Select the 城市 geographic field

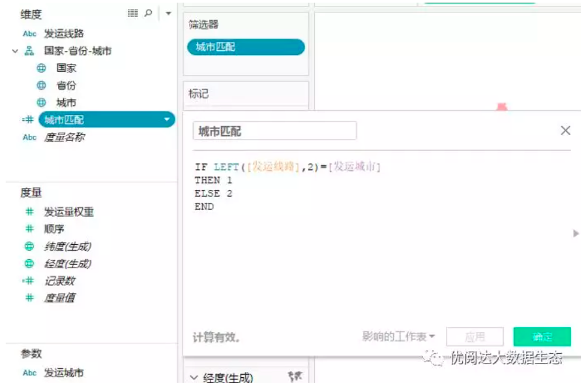(66, 103)
